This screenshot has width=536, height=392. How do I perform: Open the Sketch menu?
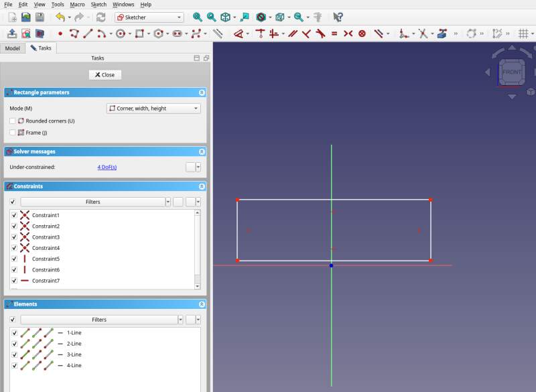[x=98, y=4]
